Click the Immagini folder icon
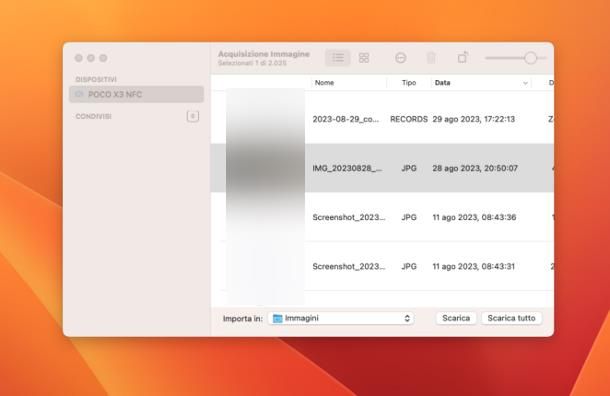The width and height of the screenshot is (610, 396). [x=277, y=318]
